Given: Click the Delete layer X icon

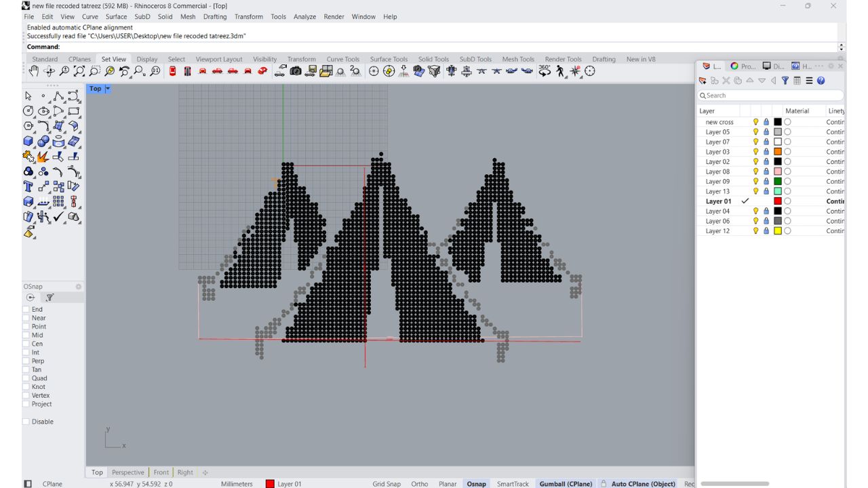Looking at the screenshot, I should click(726, 81).
